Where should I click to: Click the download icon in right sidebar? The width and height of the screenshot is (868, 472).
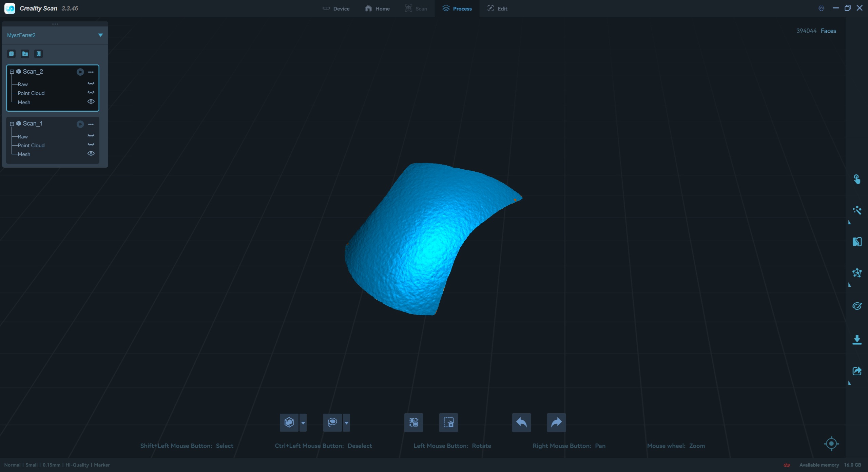tap(857, 340)
